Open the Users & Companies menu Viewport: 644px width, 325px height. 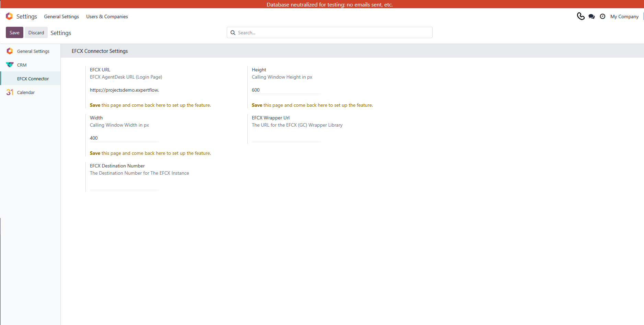[107, 16]
